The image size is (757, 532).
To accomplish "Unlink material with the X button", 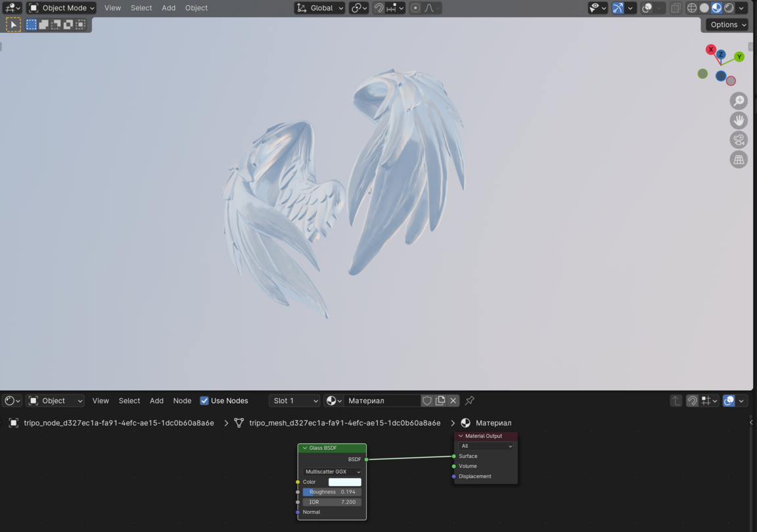I will [x=453, y=401].
